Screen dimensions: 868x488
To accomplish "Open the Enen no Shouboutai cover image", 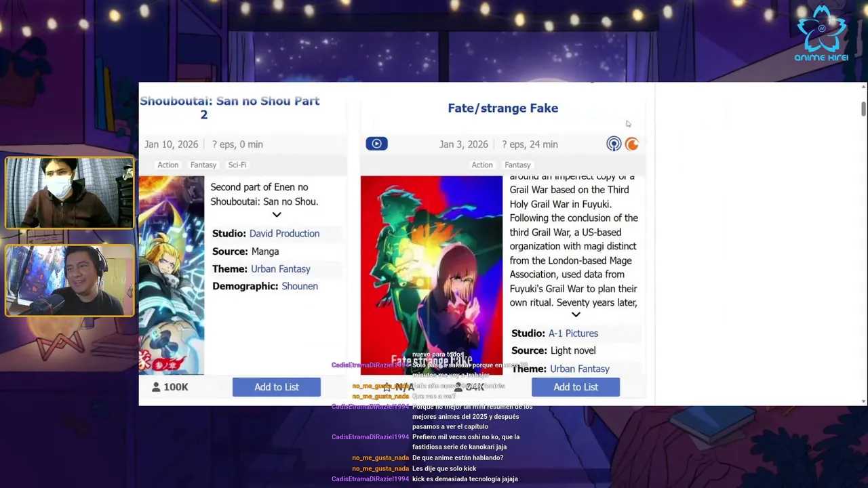I will pos(172,275).
